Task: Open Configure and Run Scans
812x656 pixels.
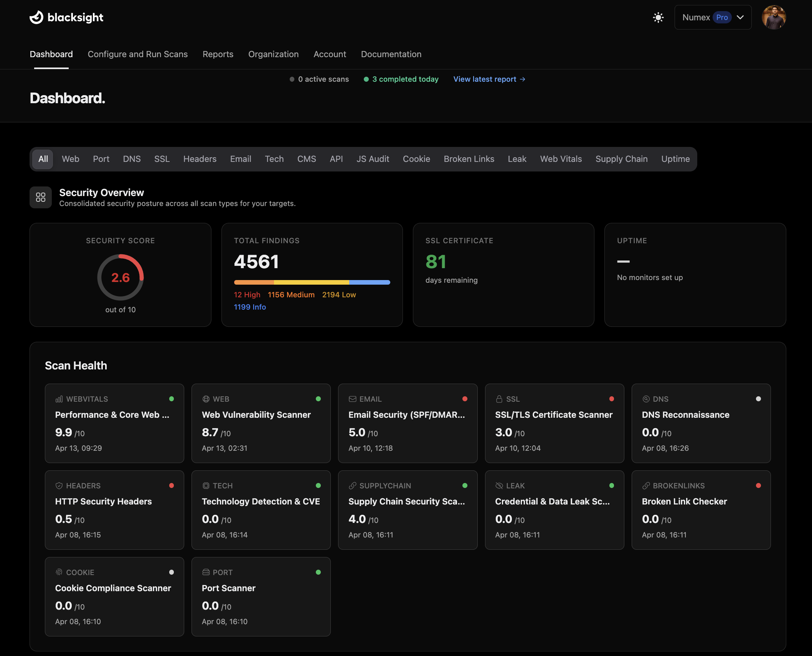Action: tap(137, 54)
